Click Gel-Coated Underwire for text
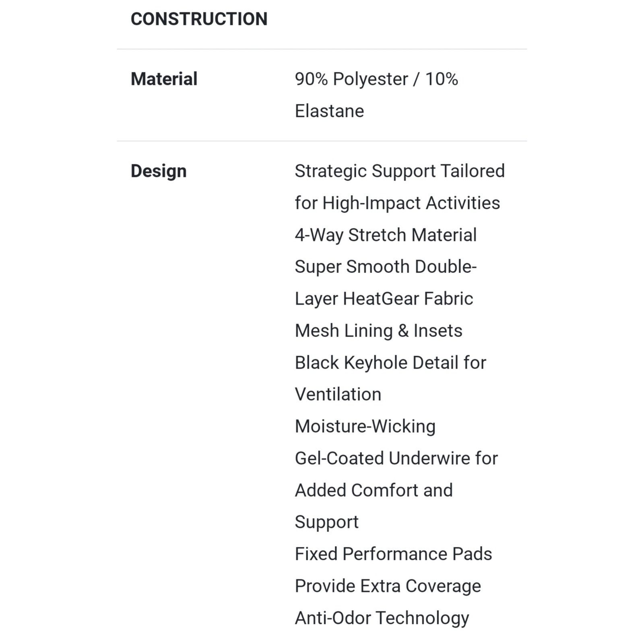644x644 pixels. (396, 458)
